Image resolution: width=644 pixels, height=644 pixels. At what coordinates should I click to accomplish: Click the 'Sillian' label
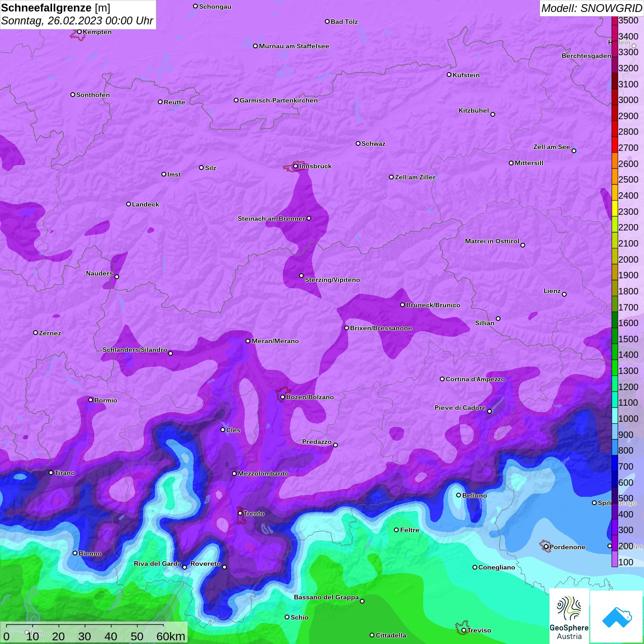pos(485,323)
